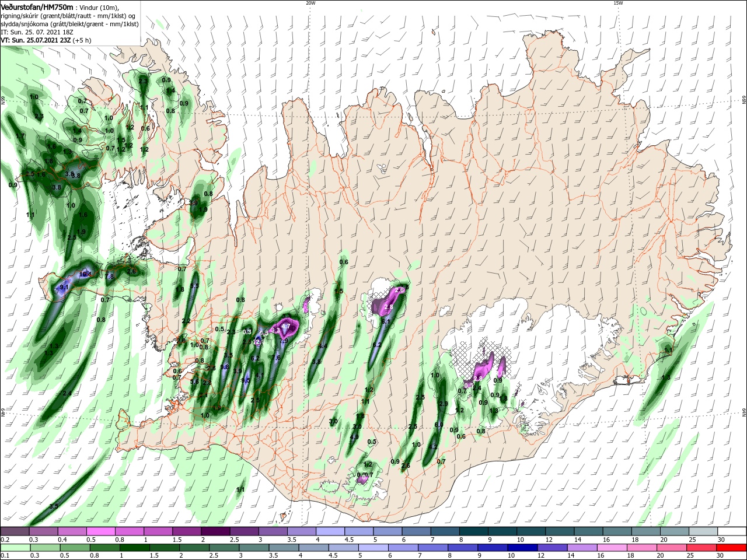Click the '0.4' label in the legend
This screenshot has width=747, height=560.
[x=62, y=540]
